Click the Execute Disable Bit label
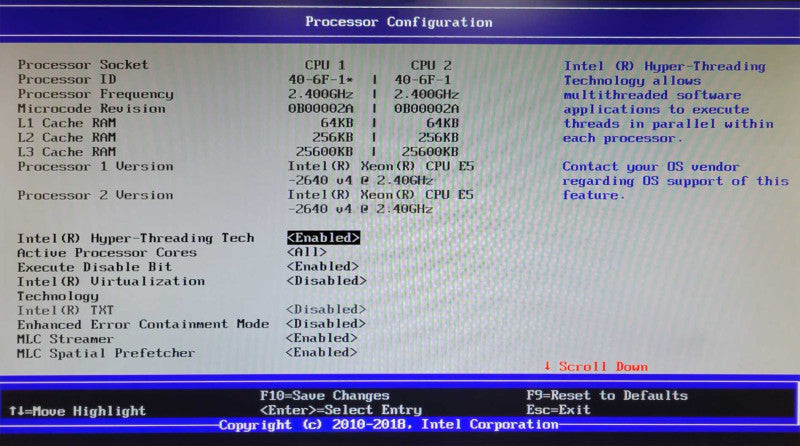The height and width of the screenshot is (446, 800). coord(94,267)
